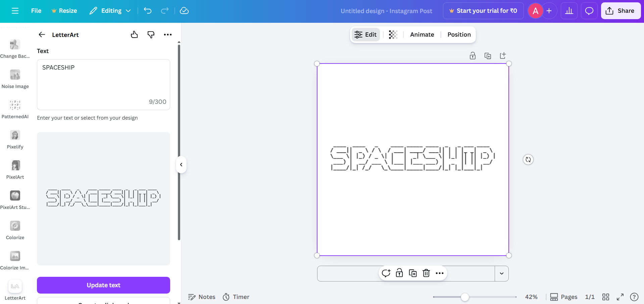Open the PatternedAI app

click(x=15, y=109)
